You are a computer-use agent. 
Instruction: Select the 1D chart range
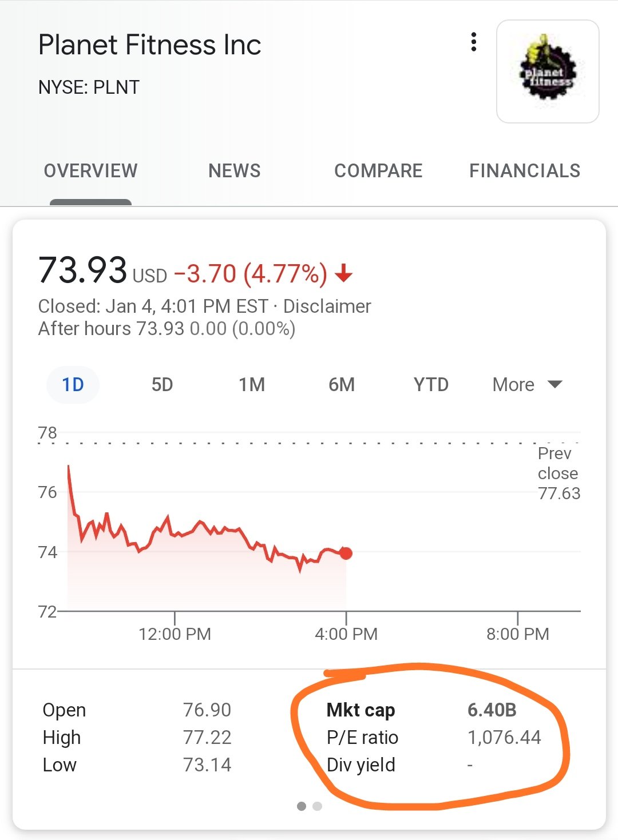[x=73, y=384]
